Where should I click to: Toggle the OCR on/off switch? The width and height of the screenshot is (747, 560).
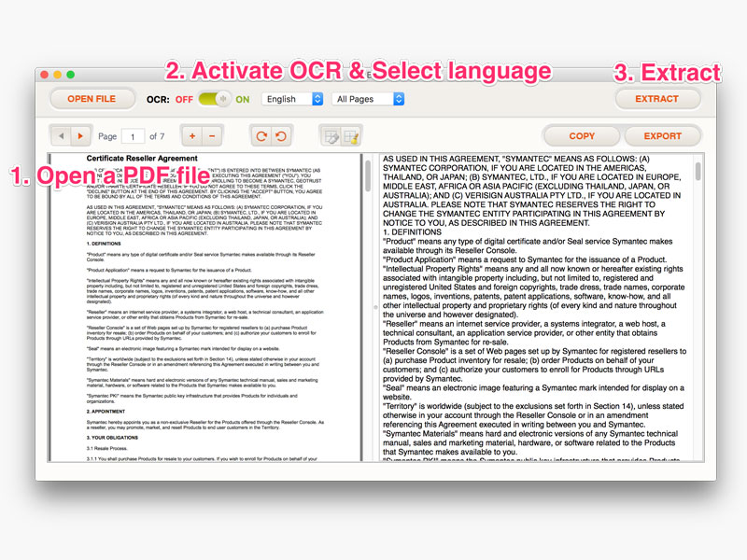tap(215, 99)
